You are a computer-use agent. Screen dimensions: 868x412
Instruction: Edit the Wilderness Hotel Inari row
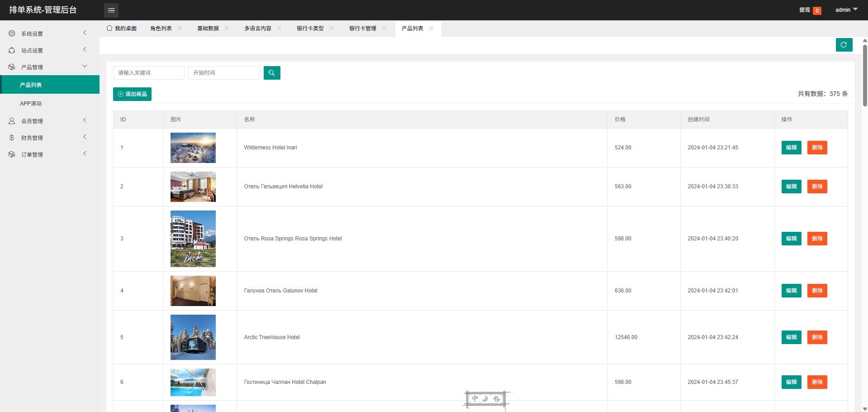[x=791, y=148]
